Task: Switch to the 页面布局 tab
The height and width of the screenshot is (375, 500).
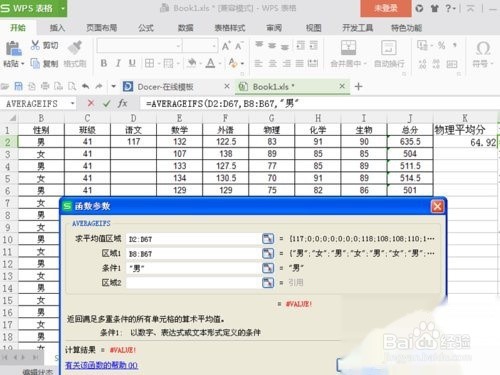Action: point(102,28)
